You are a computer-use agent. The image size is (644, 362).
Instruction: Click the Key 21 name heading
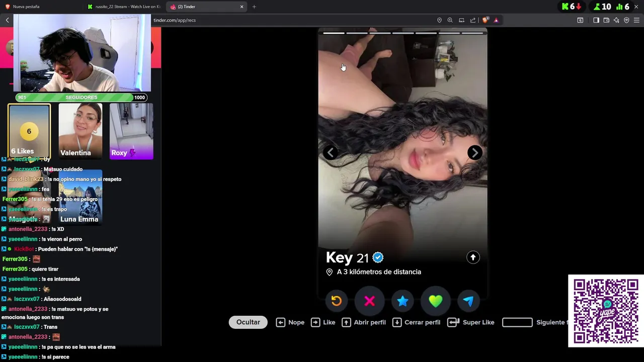click(x=347, y=257)
